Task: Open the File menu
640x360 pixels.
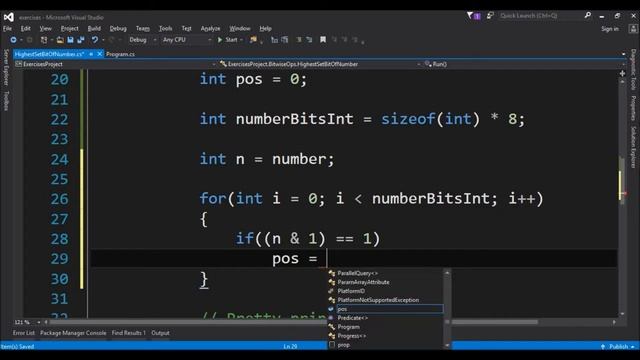Action: point(7,29)
